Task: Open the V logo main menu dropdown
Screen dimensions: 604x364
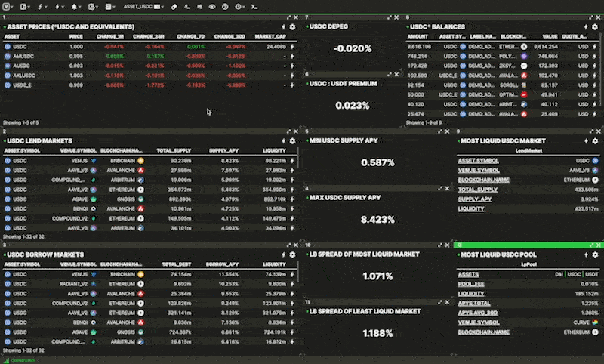Action: [x=8, y=7]
